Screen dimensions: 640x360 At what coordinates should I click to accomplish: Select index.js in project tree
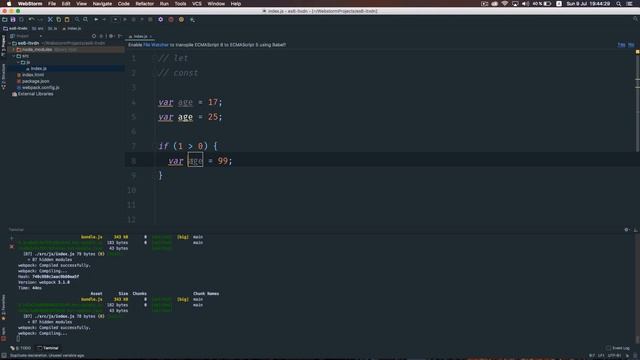[x=38, y=69]
